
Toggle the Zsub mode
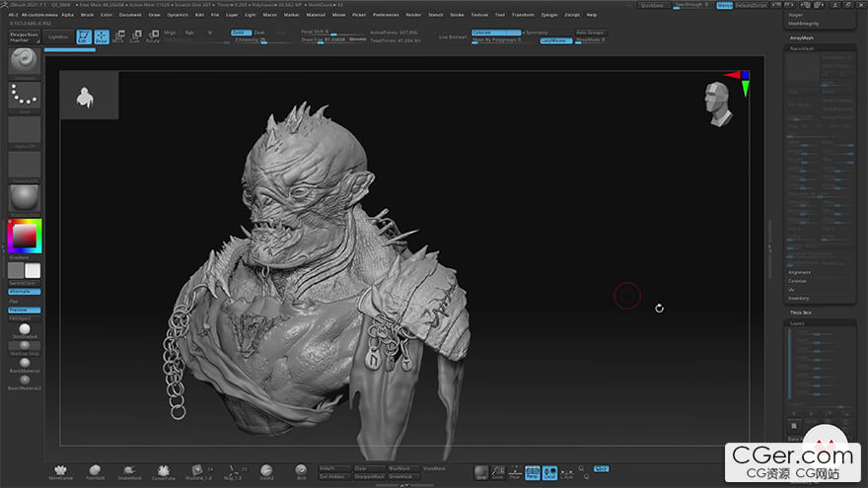click(x=259, y=33)
